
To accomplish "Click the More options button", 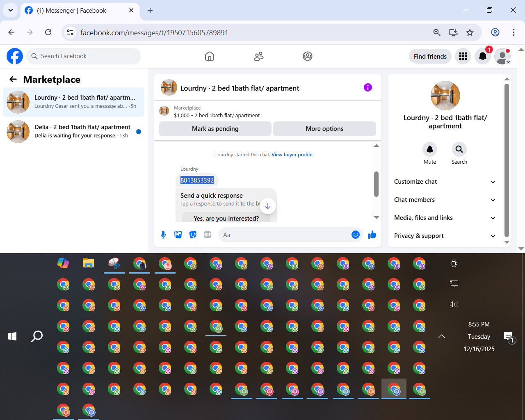I will pyautogui.click(x=324, y=129).
